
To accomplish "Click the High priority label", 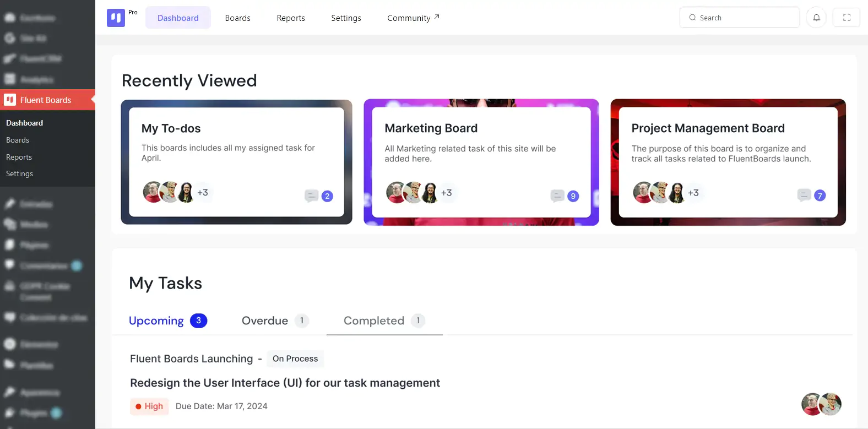I will [149, 406].
